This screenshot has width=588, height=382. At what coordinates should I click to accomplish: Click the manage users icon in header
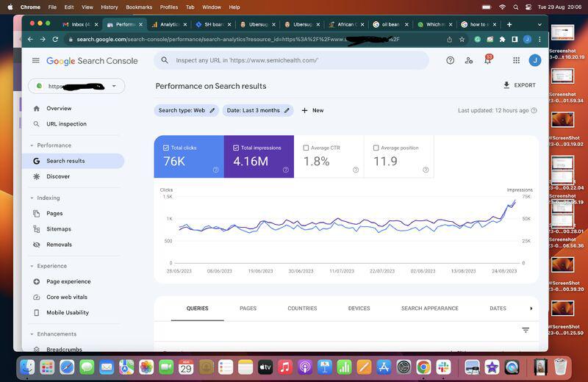coord(469,60)
